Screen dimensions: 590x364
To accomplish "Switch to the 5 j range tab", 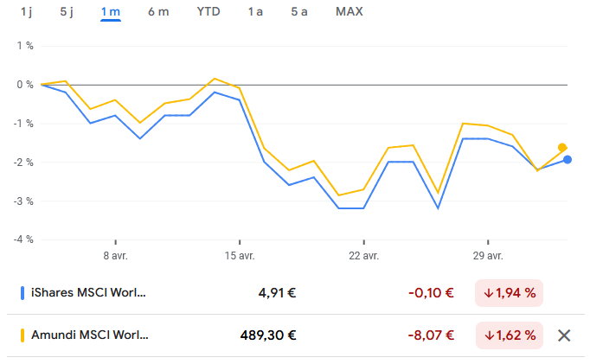I will click(x=67, y=12).
